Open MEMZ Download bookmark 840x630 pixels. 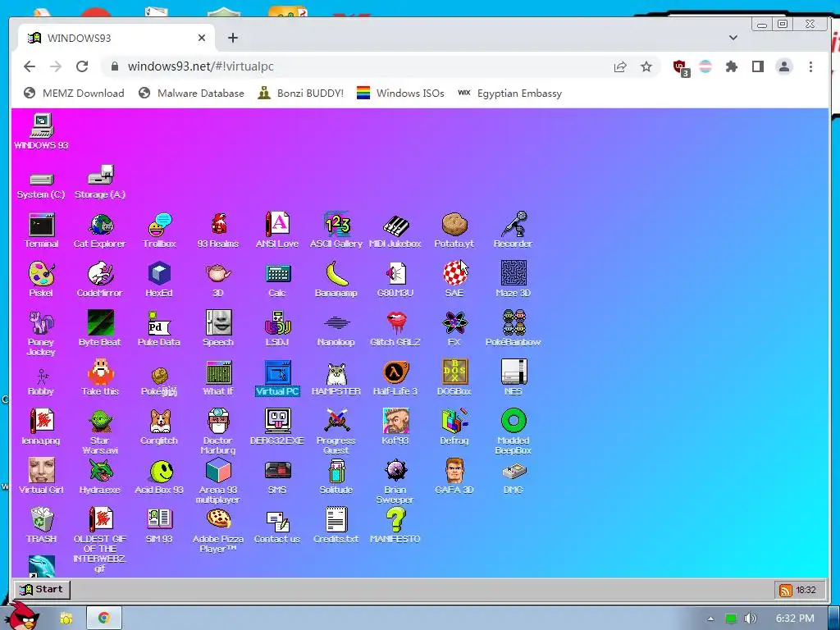(x=74, y=94)
